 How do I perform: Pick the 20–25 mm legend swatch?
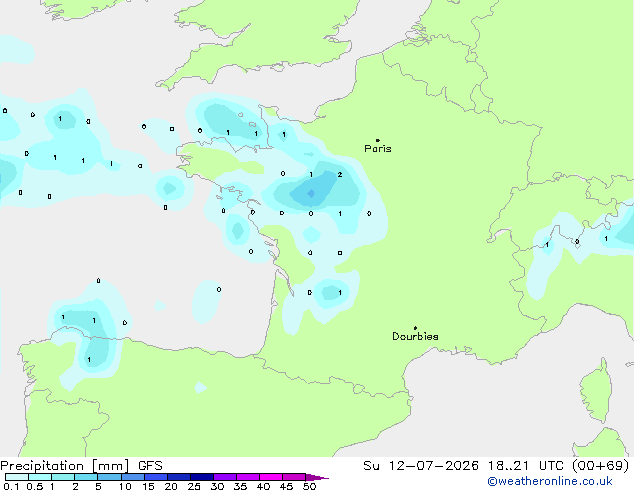pyautogui.click(x=179, y=477)
